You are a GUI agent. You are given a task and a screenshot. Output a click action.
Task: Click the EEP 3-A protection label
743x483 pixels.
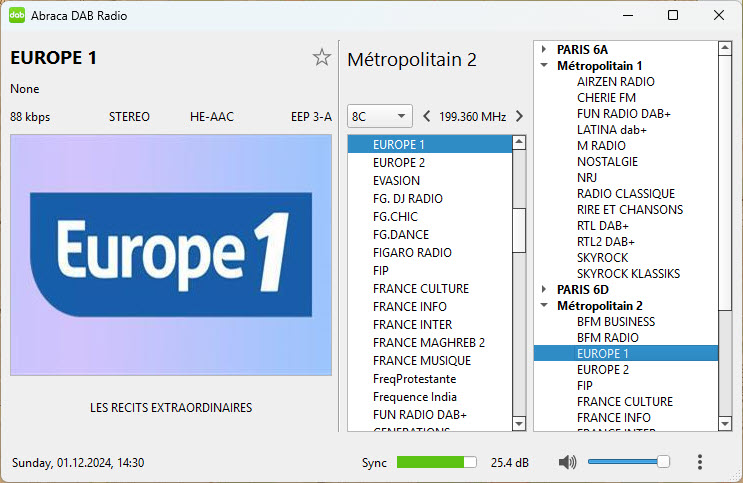coord(311,117)
